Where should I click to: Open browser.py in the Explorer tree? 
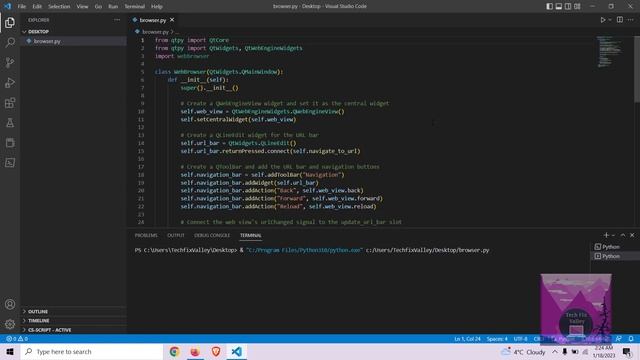pos(73,41)
